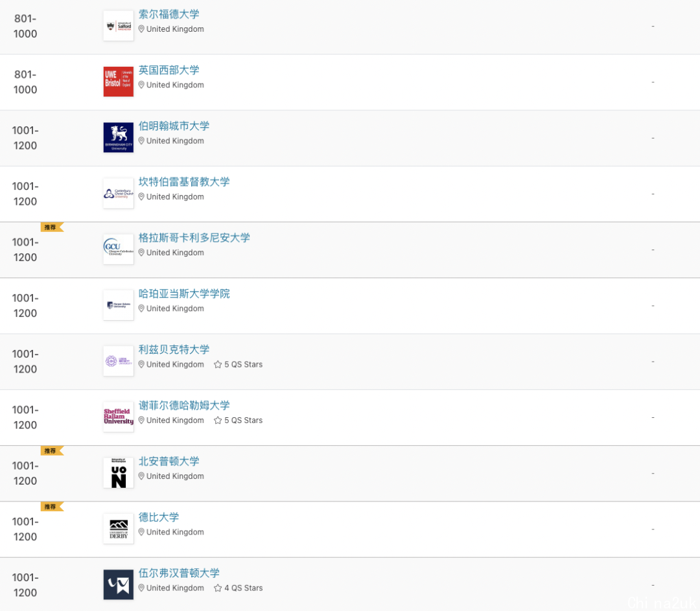Click the University of Salford logo
This screenshot has width=700, height=611.
click(119, 26)
